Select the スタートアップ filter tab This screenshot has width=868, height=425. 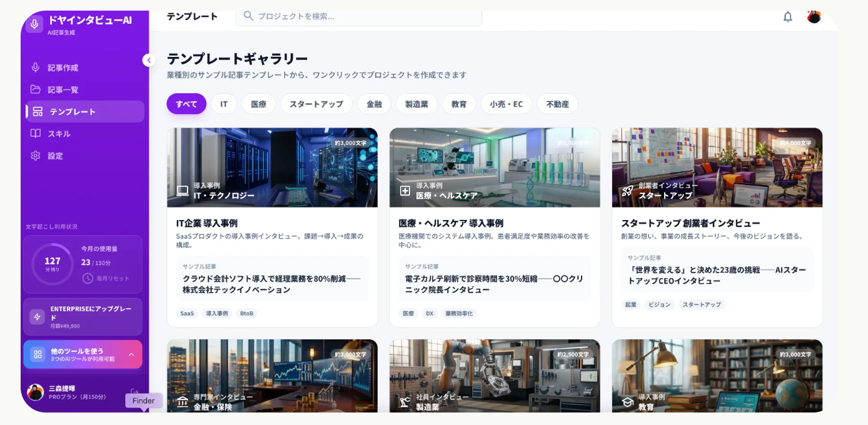[x=316, y=104]
